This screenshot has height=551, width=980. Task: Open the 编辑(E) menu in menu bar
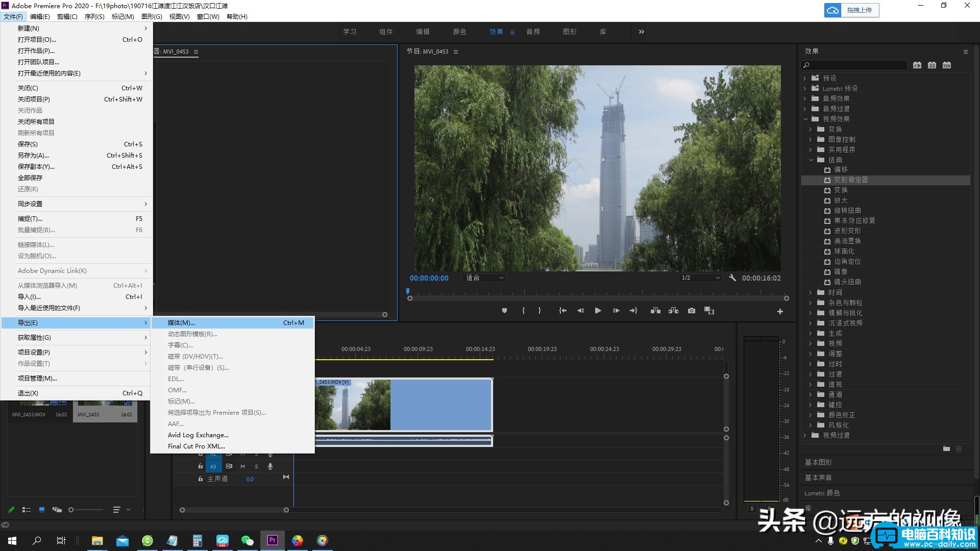(40, 17)
